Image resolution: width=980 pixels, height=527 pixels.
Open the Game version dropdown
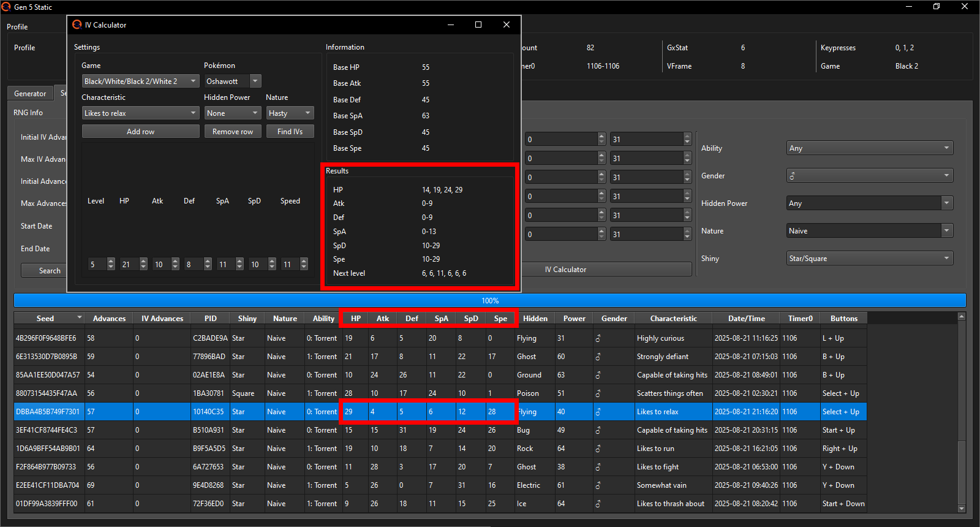(140, 81)
